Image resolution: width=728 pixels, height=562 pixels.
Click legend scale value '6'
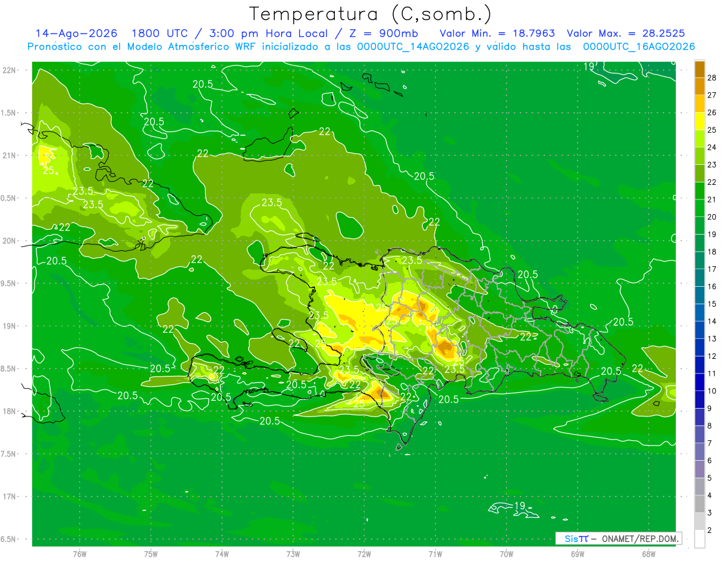pos(710,460)
